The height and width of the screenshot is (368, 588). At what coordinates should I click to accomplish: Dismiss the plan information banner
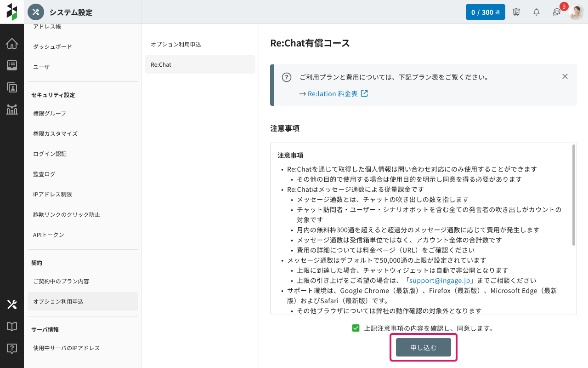[x=565, y=76]
